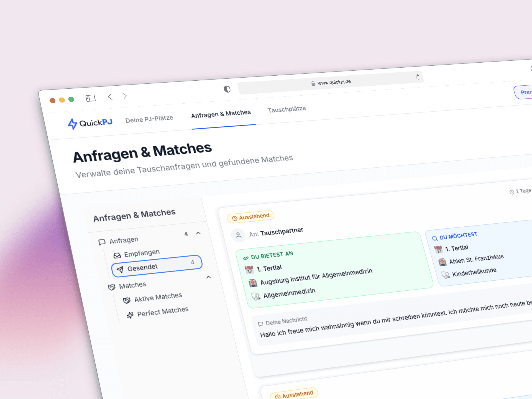This screenshot has height=399, width=532.
Task: Click the privacy shield icon
Action: pos(227,89)
